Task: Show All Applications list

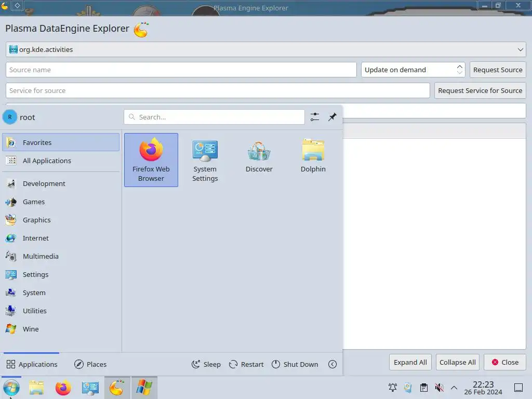Action: 61,161
